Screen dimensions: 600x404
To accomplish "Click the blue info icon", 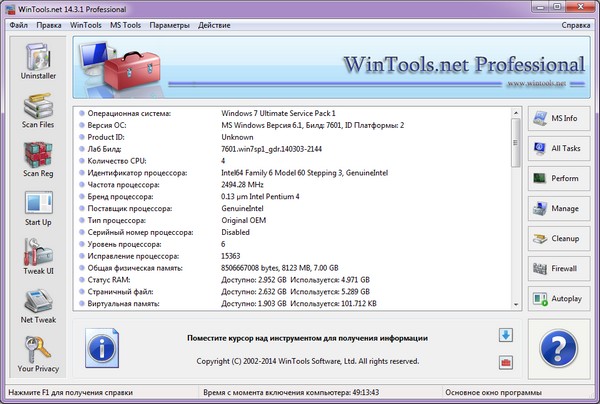I will point(103,348).
